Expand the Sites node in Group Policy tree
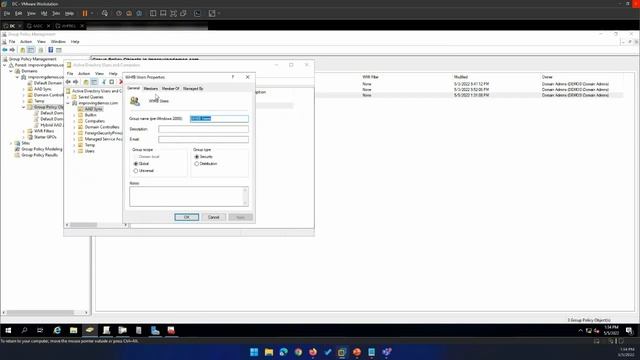The width and height of the screenshot is (640, 360). click(x=11, y=143)
